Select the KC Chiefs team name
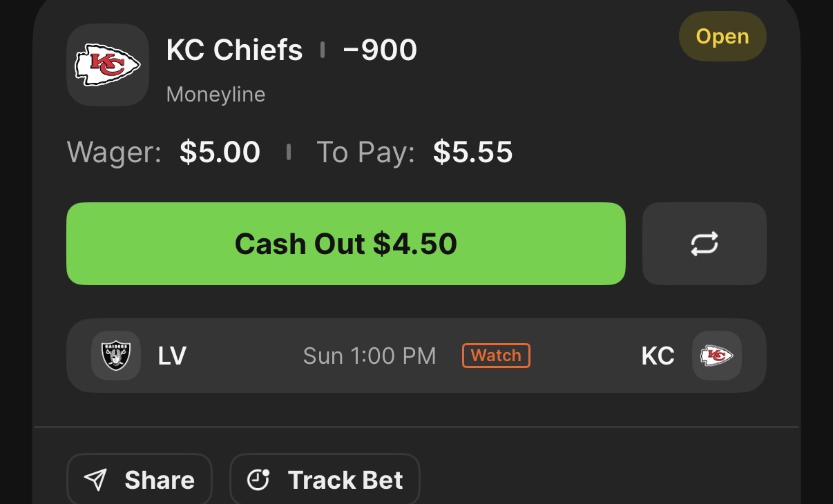Screen dimensions: 833x504 click(x=234, y=50)
